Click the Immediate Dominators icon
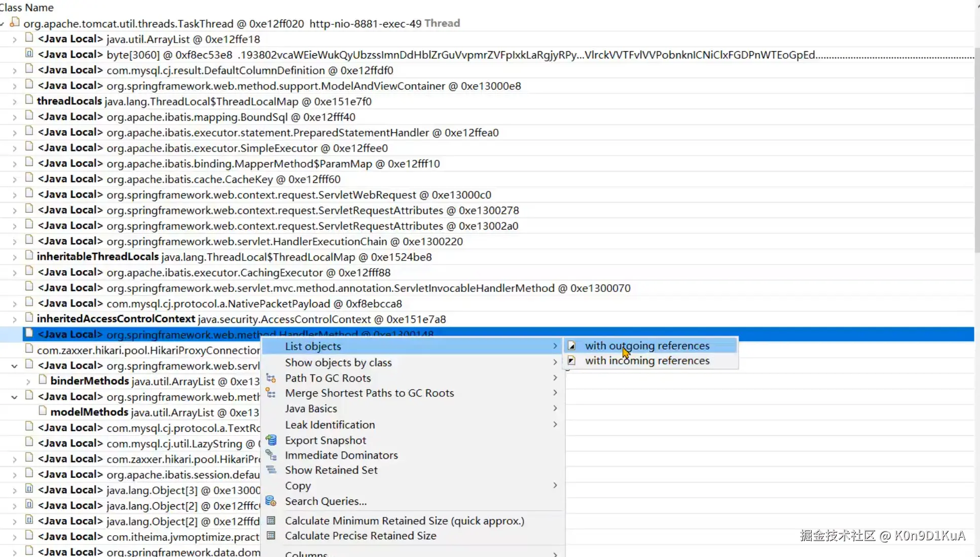The image size is (980, 557). [x=271, y=455]
